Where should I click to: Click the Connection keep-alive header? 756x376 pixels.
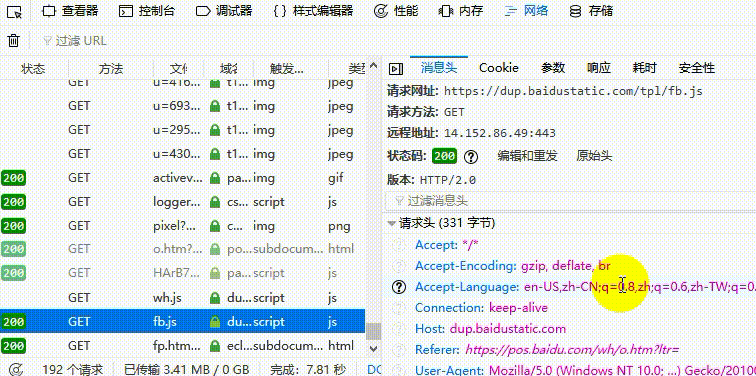482,308
